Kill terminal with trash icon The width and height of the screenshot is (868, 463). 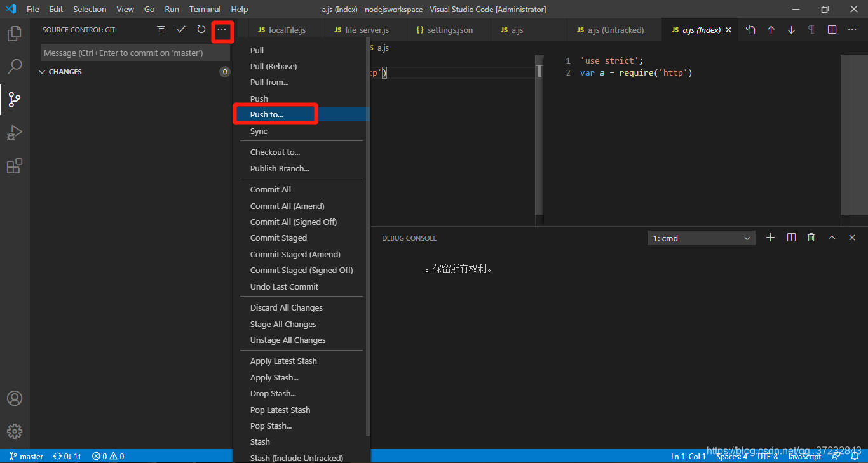(x=811, y=238)
